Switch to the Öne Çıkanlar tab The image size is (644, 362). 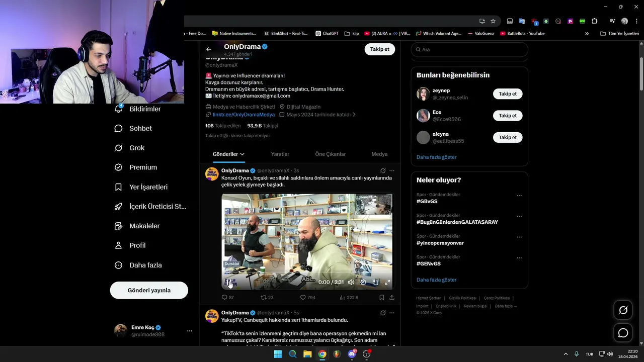(x=331, y=154)
